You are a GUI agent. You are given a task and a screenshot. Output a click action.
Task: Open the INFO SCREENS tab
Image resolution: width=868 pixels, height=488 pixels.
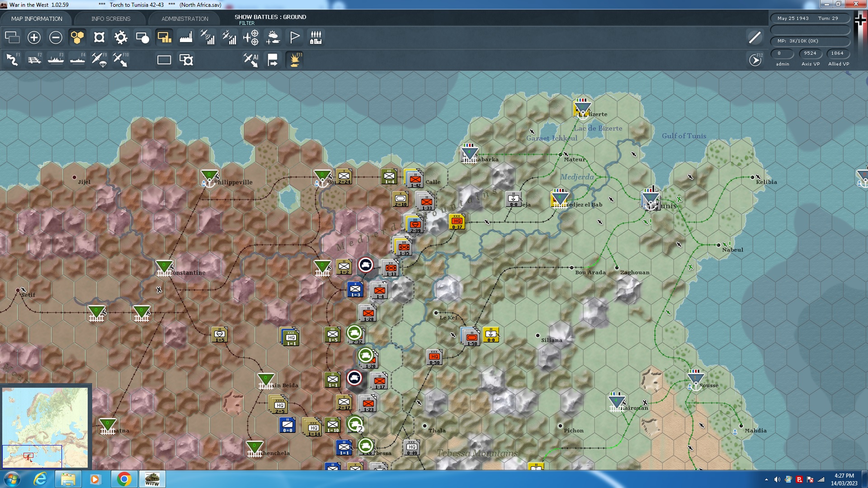pyautogui.click(x=111, y=19)
